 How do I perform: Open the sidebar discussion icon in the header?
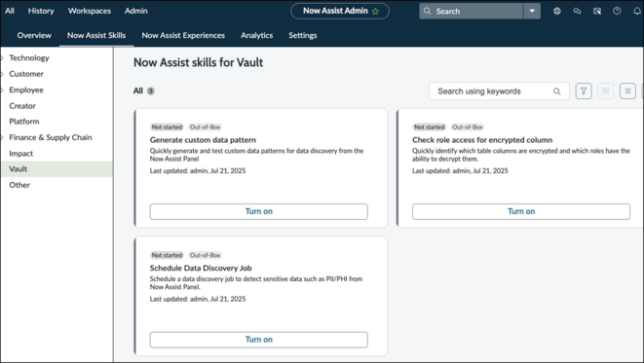click(x=597, y=11)
